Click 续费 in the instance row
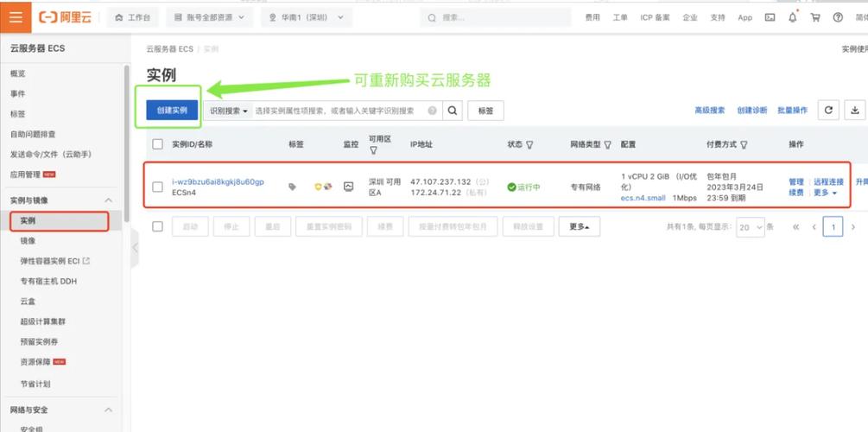 tap(796, 193)
